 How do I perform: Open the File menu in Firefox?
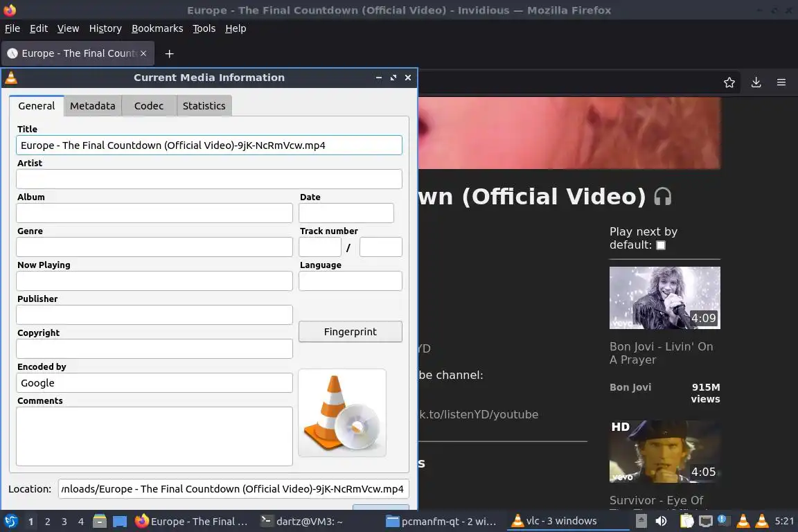click(12, 28)
